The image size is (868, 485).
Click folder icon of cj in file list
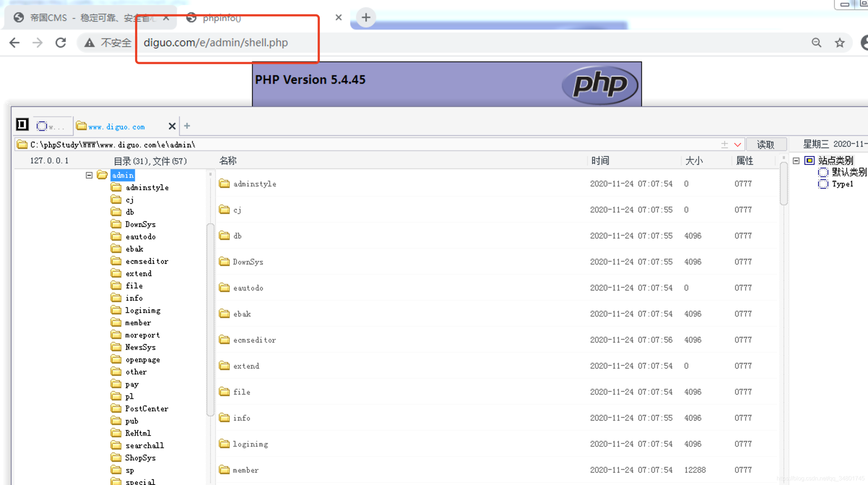pos(224,210)
